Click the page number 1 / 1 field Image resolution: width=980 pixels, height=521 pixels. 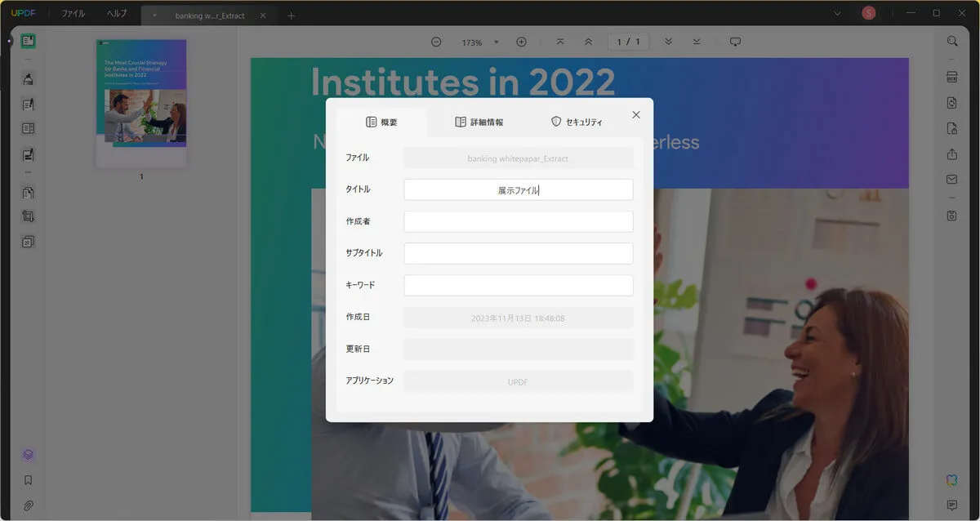[628, 42]
